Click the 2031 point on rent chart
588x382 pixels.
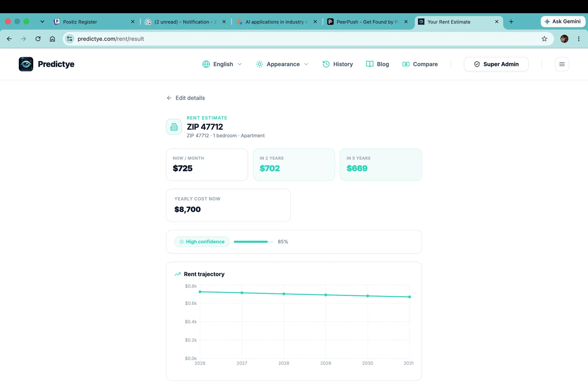pyautogui.click(x=409, y=297)
